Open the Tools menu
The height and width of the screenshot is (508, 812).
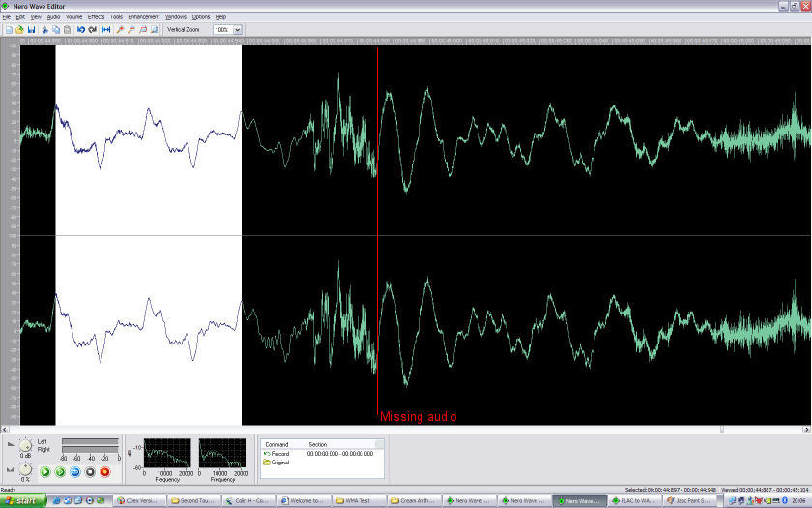pyautogui.click(x=116, y=16)
